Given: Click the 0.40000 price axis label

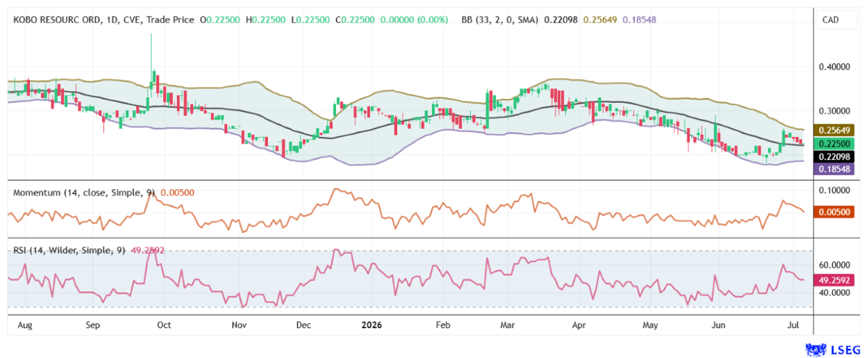Looking at the screenshot, I should [835, 67].
